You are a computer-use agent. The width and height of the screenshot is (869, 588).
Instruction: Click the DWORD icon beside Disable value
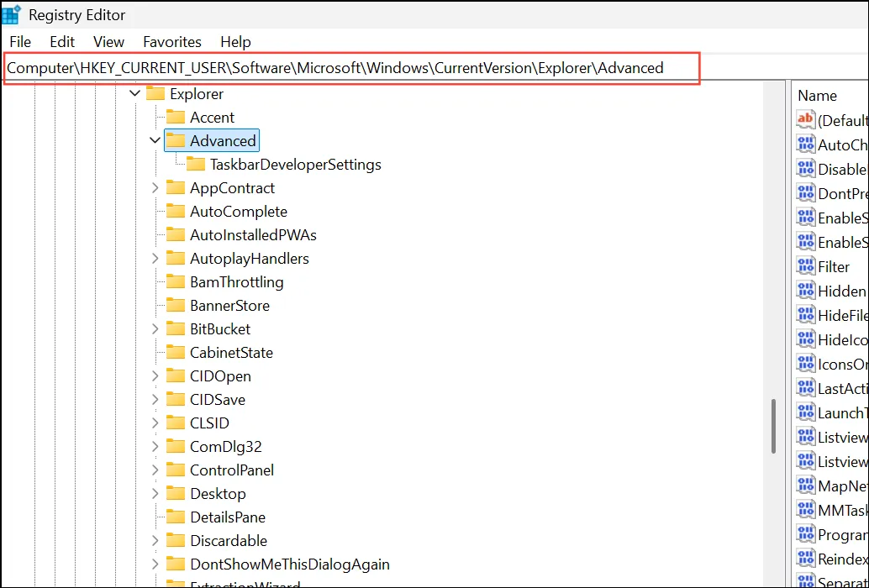pyautogui.click(x=805, y=168)
